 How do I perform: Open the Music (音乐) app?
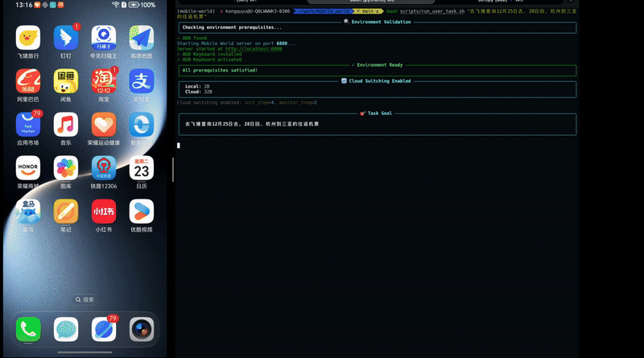click(66, 125)
